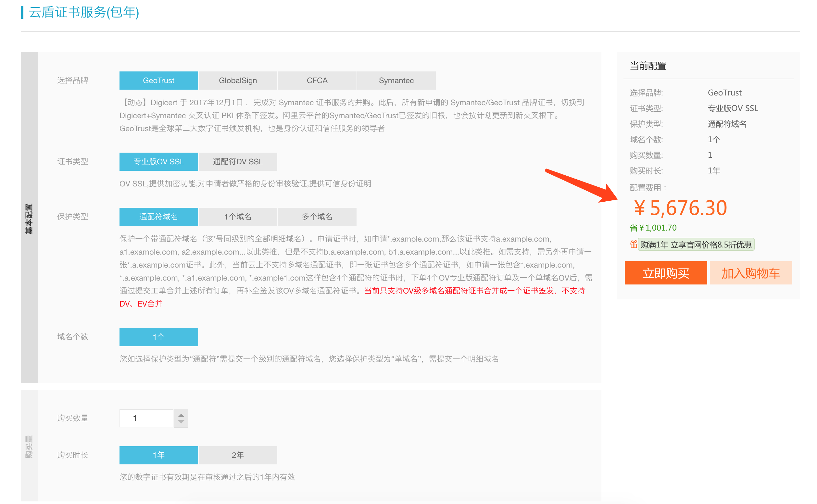Select the GeoTrust brand option
The image size is (817, 504).
coord(159,80)
